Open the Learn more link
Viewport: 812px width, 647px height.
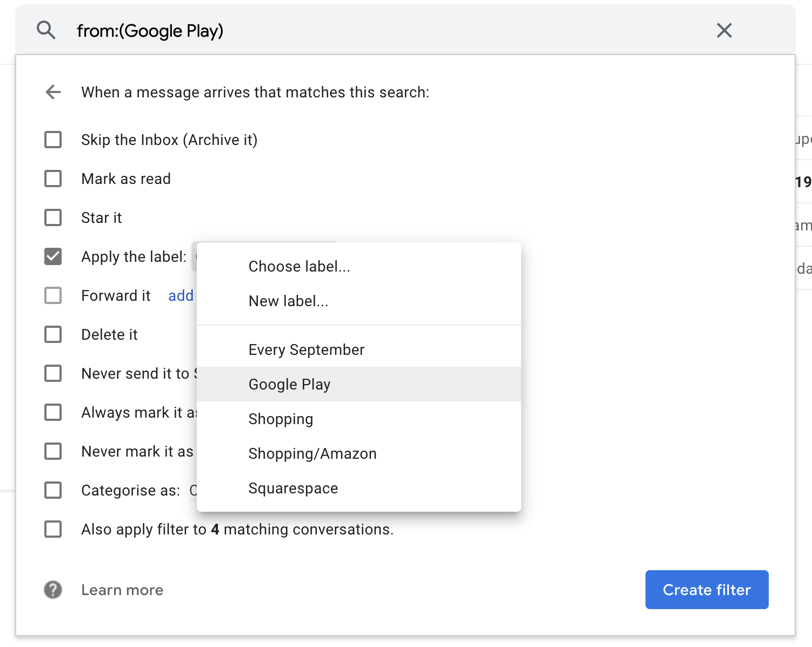(122, 590)
